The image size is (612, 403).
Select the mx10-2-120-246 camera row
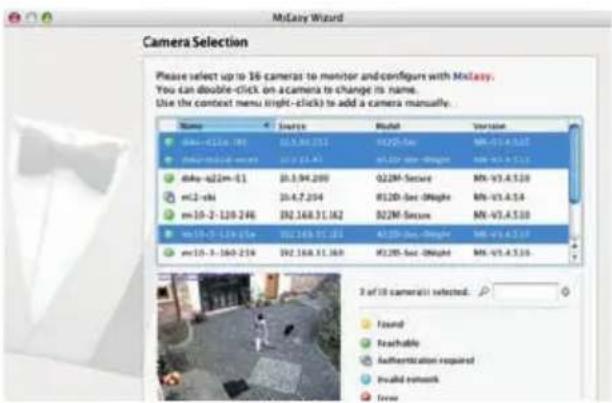(x=363, y=215)
